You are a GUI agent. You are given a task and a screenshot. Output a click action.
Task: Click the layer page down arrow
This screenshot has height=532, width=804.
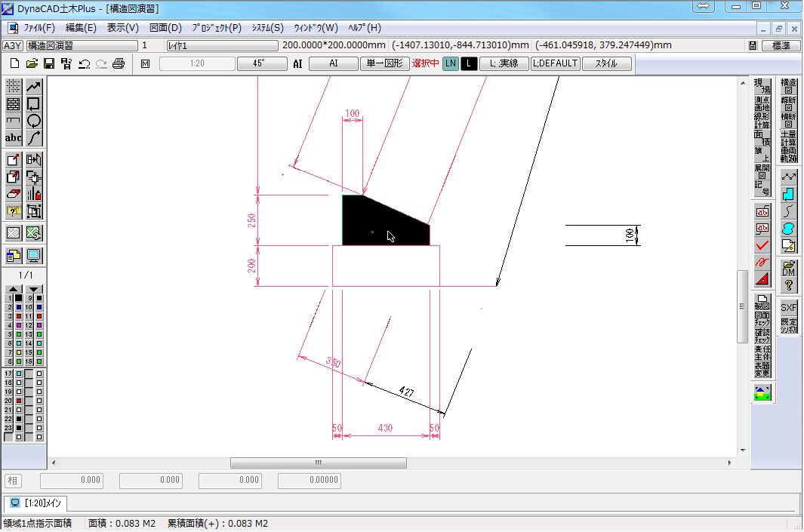34,289
